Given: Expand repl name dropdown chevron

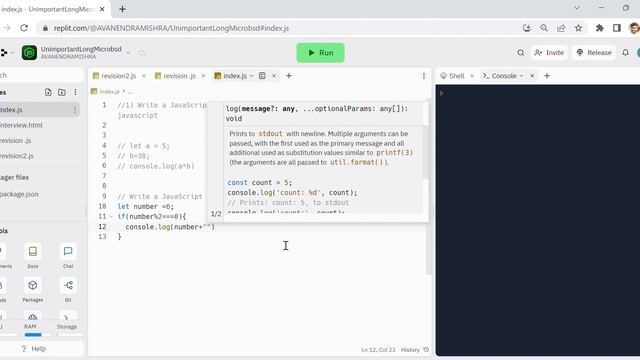Looking at the screenshot, I should 128,53.
